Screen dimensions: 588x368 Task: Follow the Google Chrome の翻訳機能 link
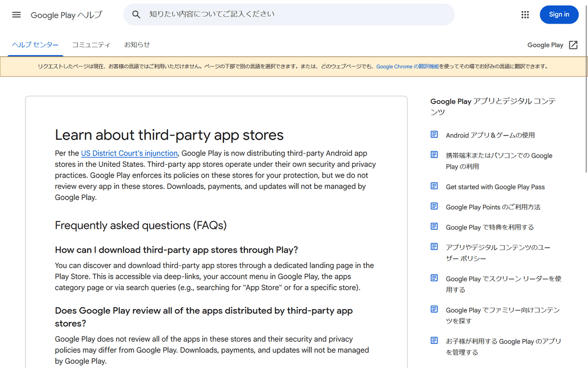click(408, 67)
